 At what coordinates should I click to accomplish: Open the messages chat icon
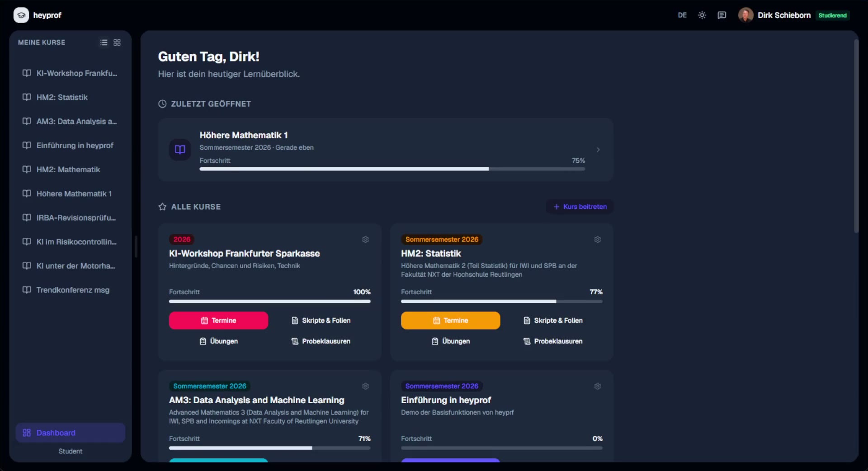(722, 15)
